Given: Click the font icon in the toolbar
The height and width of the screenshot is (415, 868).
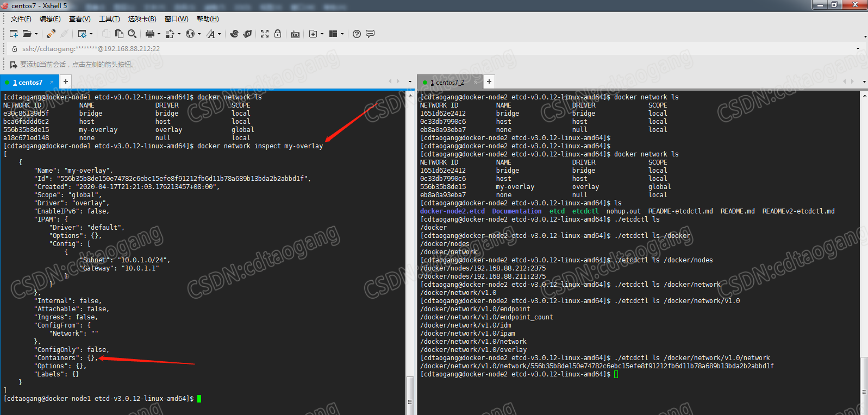Looking at the screenshot, I should (210, 34).
